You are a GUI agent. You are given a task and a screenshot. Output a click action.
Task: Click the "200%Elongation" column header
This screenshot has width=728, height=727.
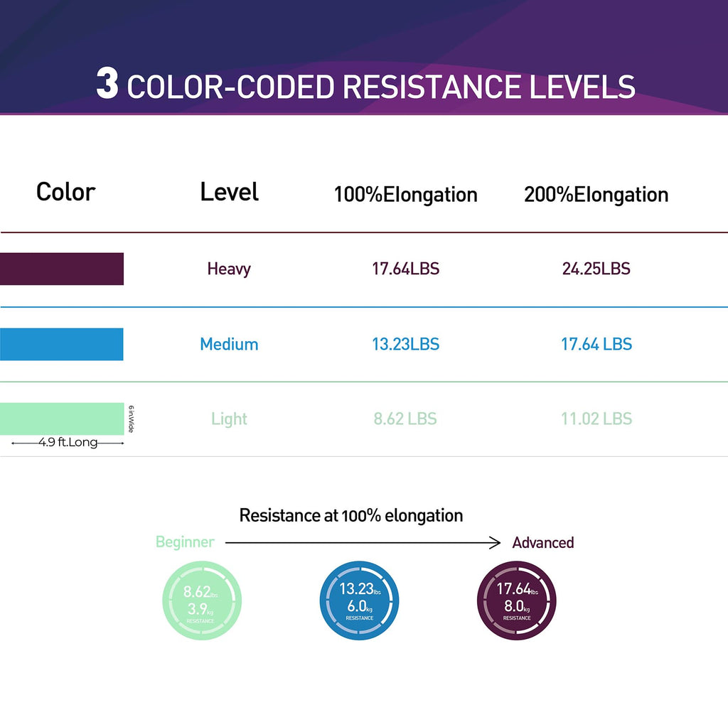596,195
